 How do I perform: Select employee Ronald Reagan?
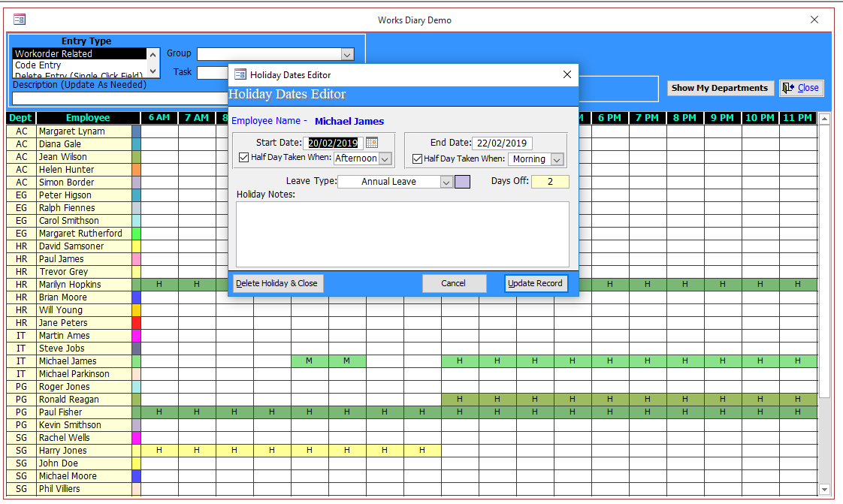pos(84,400)
